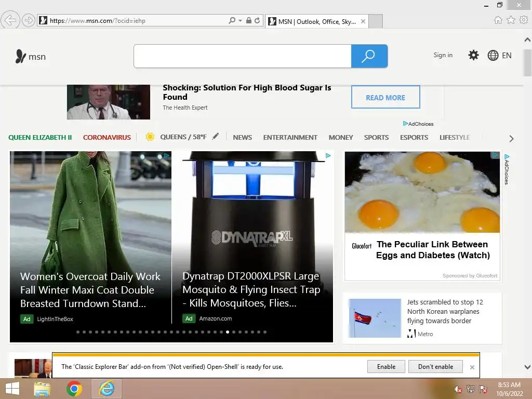
Task: Open Favorites star icon
Action: [x=511, y=20]
